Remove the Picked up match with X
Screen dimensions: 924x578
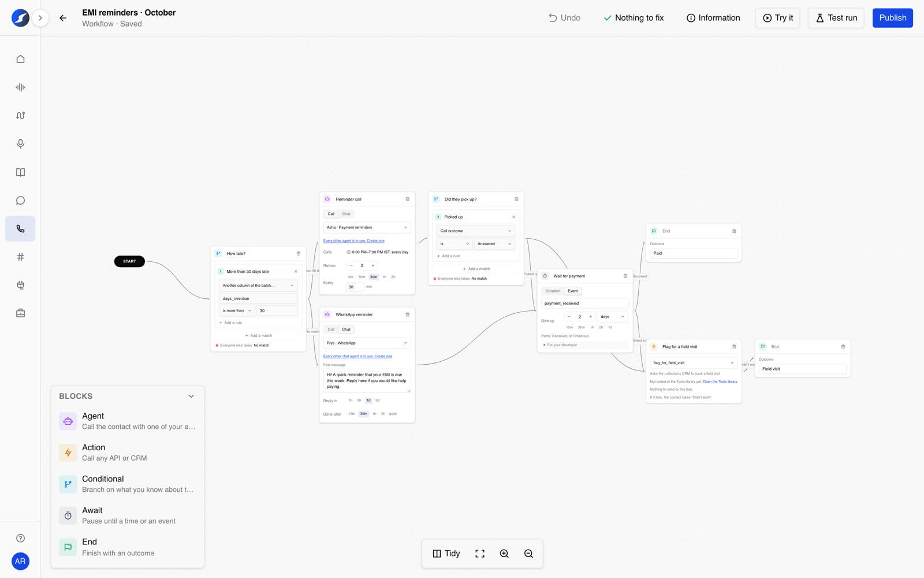pyautogui.click(x=513, y=217)
